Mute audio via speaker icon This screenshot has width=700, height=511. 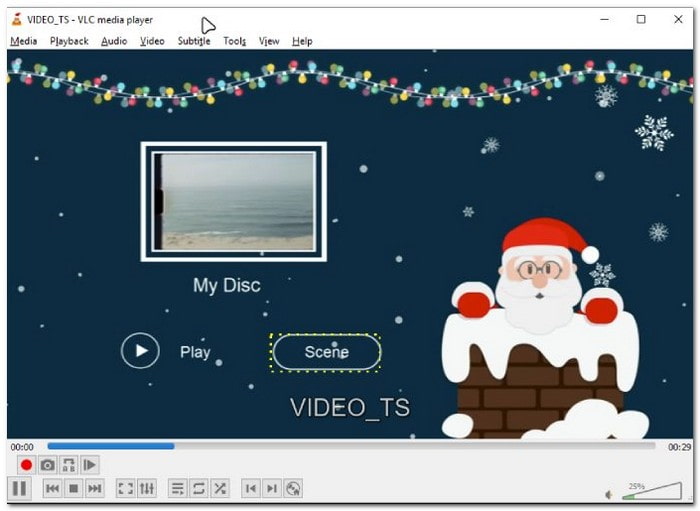609,494
